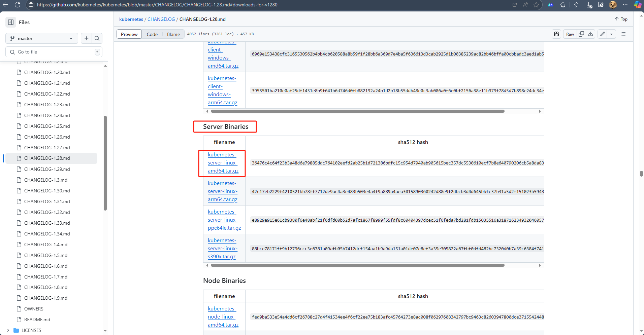Viewport: 644px width, 335px height.
Task: Select the Node Binaries heading text
Action: click(x=224, y=281)
